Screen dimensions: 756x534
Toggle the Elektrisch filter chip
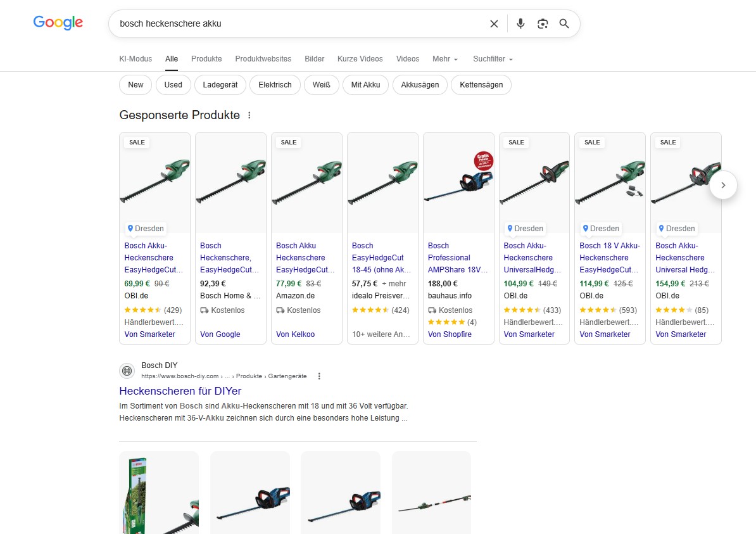point(275,85)
